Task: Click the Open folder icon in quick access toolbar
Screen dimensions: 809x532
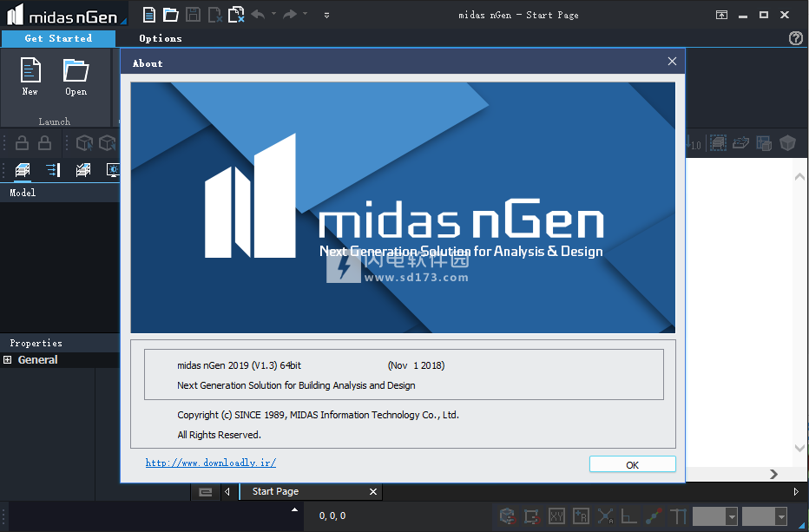Action: point(171,15)
